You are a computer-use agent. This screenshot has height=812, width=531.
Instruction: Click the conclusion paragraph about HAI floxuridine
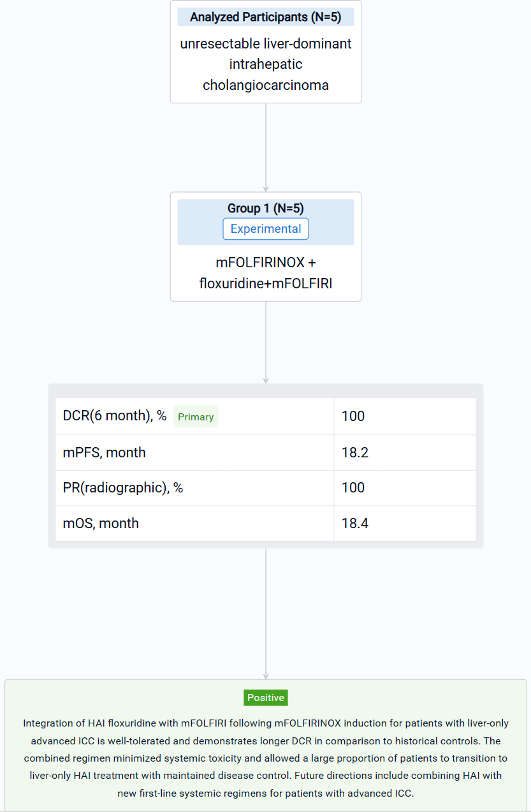tap(265, 758)
